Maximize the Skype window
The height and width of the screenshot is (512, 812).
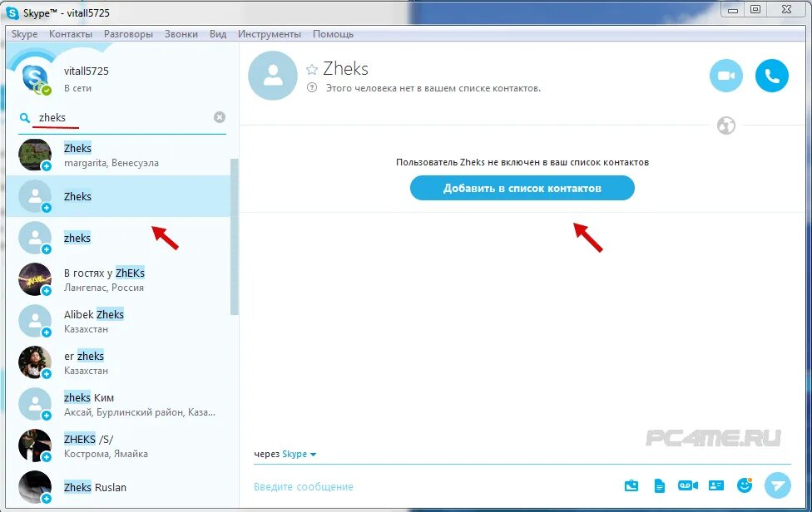point(755,9)
